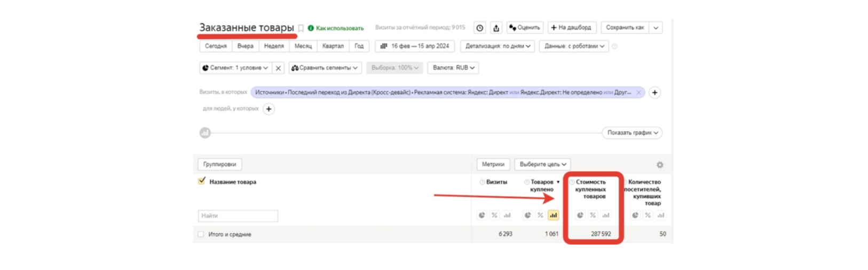Viewport: 868px width, 270px height.
Task: Click the clock history icon button
Action: click(480, 28)
